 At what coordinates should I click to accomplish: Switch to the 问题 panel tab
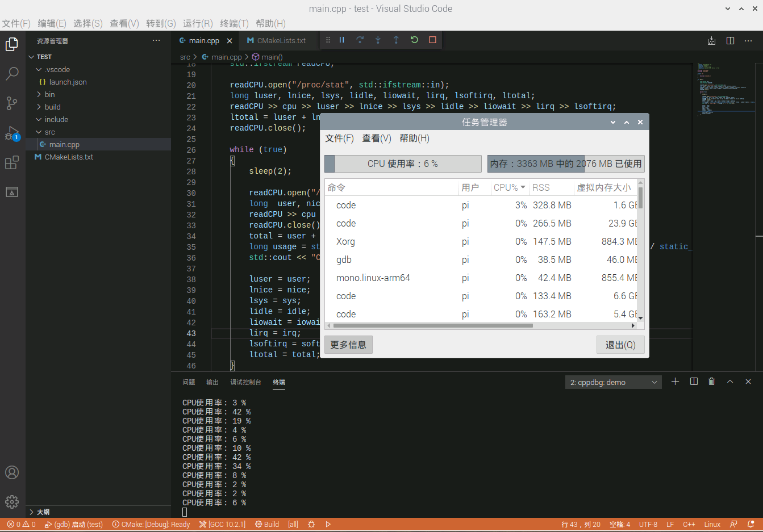[189, 382]
